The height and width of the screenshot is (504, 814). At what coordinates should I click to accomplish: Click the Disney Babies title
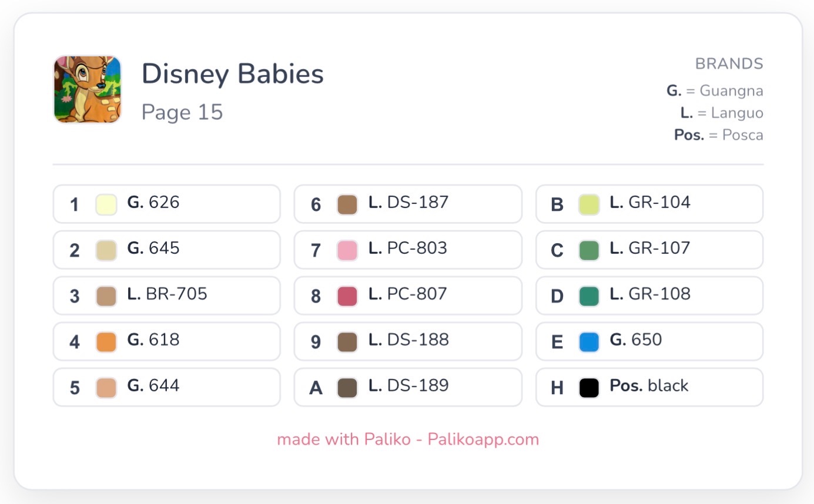(x=233, y=75)
